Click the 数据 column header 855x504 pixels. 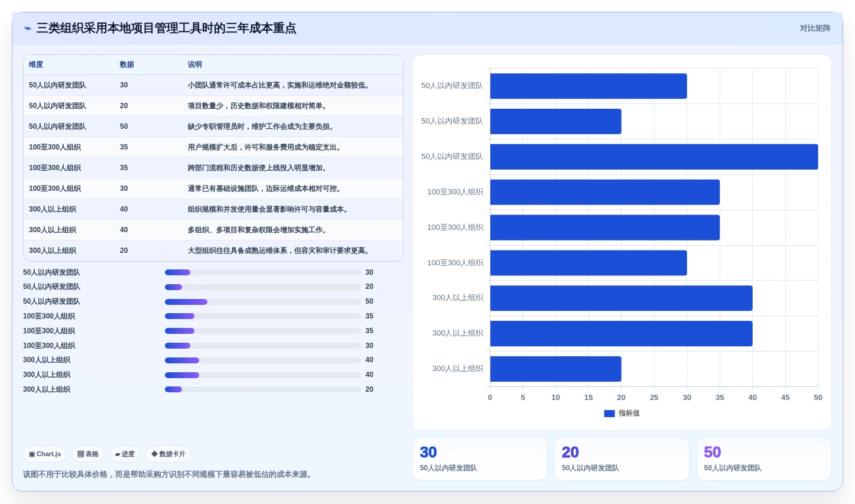click(x=127, y=64)
